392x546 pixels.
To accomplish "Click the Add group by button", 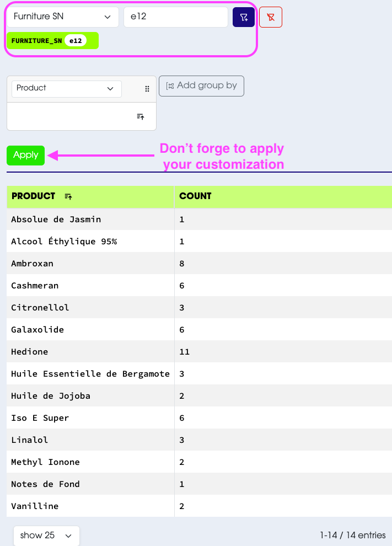I will [x=201, y=85].
